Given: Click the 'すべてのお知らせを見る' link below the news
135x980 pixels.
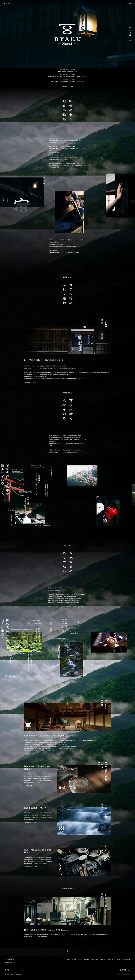Looking at the screenshot, I should pyautogui.click(x=67, y=86).
